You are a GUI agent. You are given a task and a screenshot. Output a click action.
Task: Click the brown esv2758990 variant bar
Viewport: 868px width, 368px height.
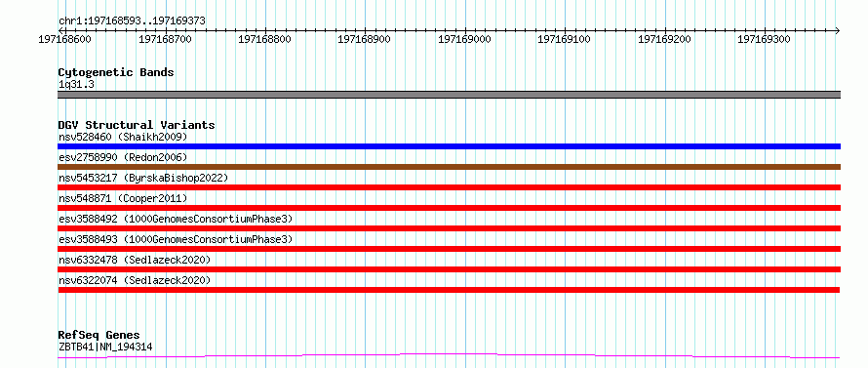tap(449, 167)
